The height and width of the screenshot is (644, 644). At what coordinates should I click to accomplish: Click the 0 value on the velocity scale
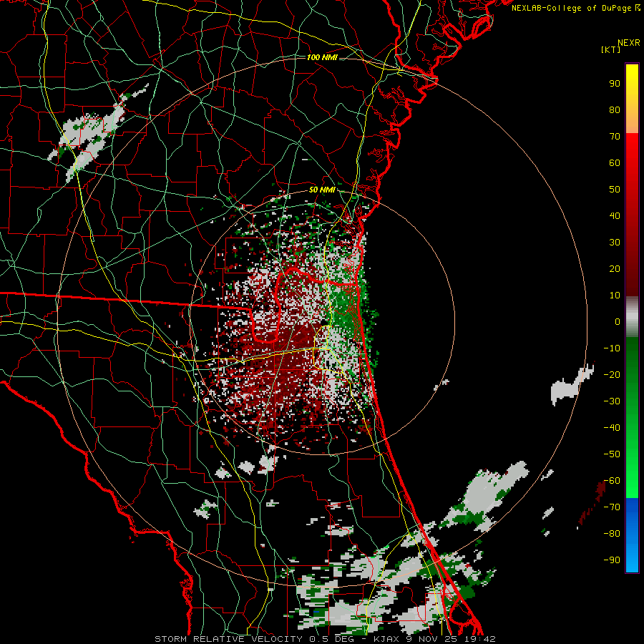pos(618,322)
